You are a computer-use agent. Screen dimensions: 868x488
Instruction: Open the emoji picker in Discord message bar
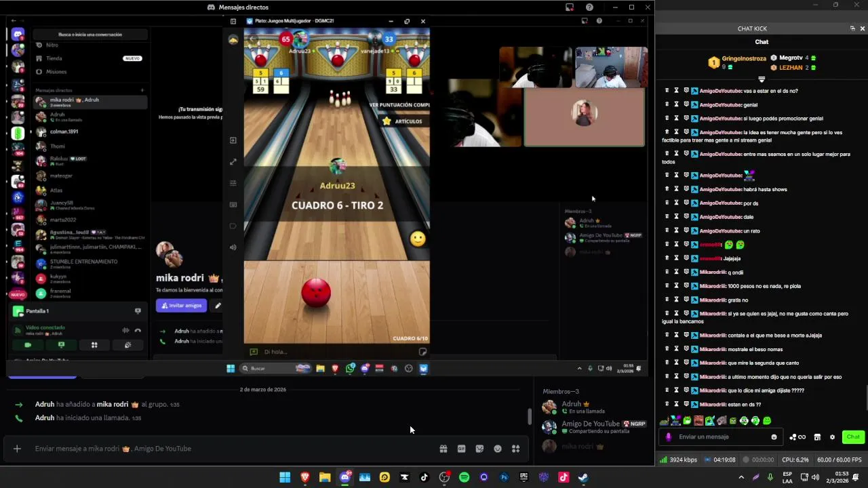[x=498, y=449]
